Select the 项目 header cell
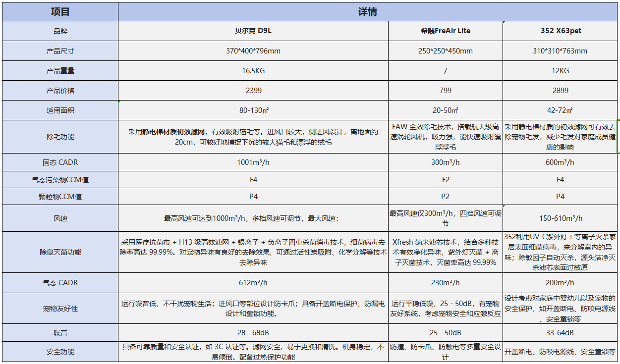The height and width of the screenshot is (364, 620). point(60,12)
